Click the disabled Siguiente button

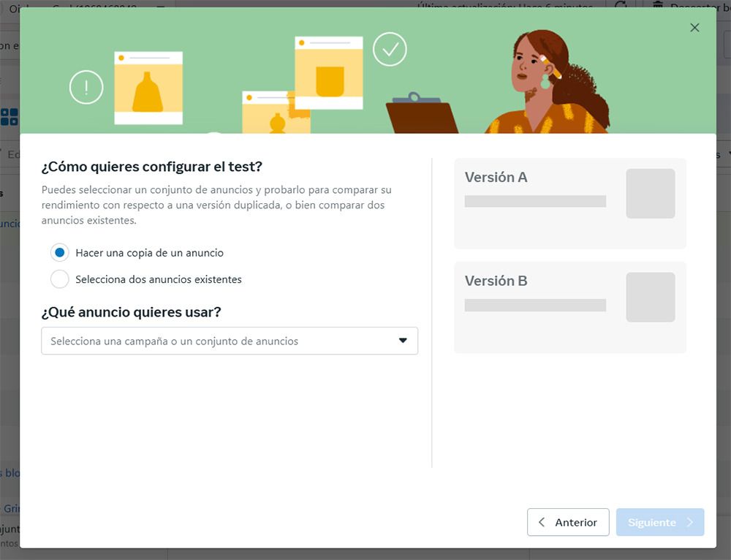coord(660,522)
